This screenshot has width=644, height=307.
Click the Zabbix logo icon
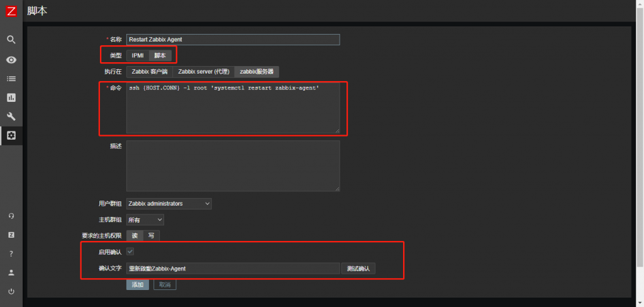[11, 11]
